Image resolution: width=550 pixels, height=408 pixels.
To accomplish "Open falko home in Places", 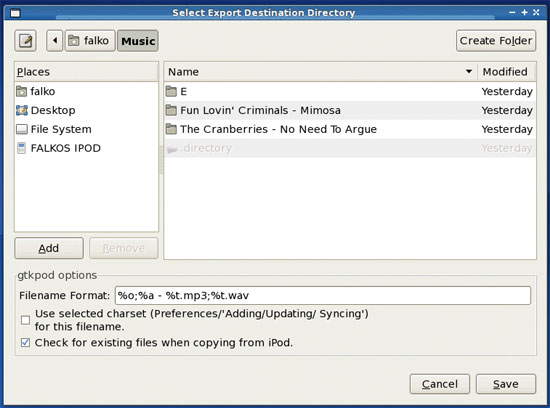I will click(x=86, y=91).
